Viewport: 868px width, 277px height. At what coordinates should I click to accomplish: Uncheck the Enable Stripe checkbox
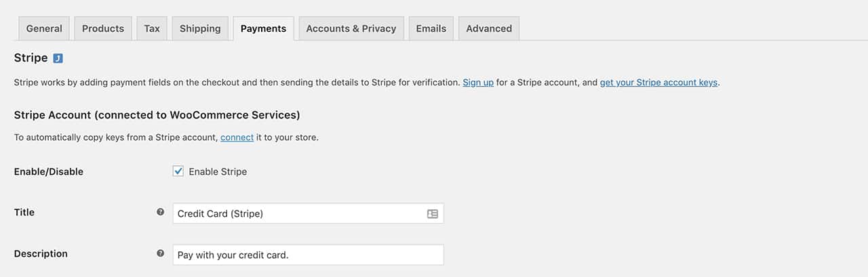tap(178, 171)
